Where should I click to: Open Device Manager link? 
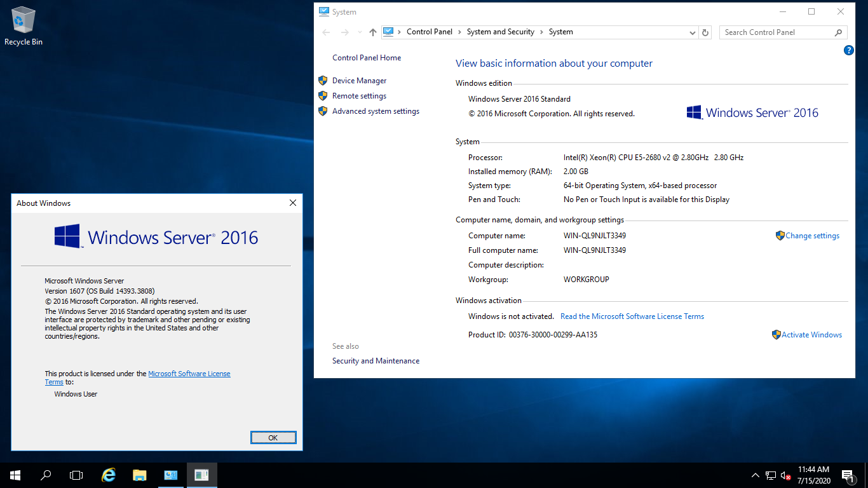tap(359, 81)
